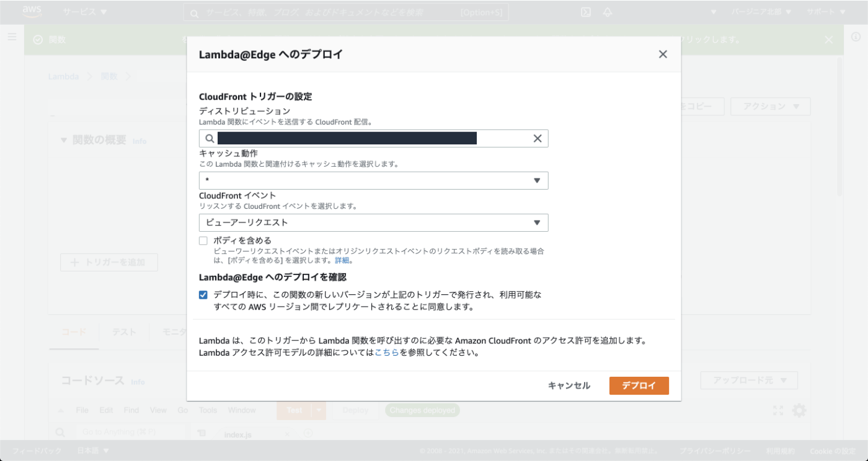Click the AWS logo
The height and width of the screenshot is (461, 868).
[x=32, y=12]
